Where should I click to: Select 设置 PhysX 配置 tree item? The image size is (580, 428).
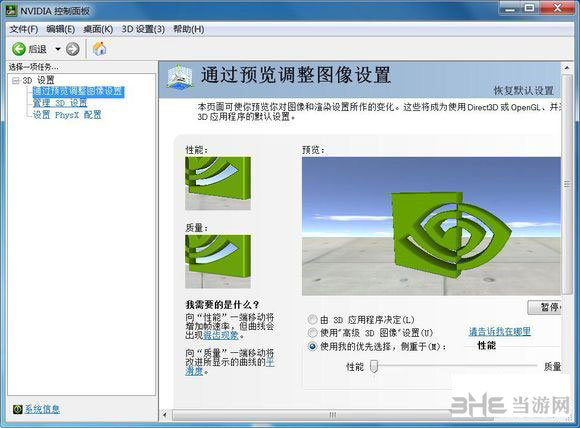(67, 115)
